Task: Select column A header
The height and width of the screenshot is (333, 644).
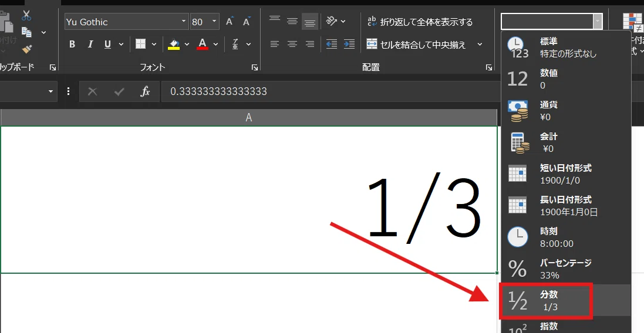Action: [x=249, y=118]
